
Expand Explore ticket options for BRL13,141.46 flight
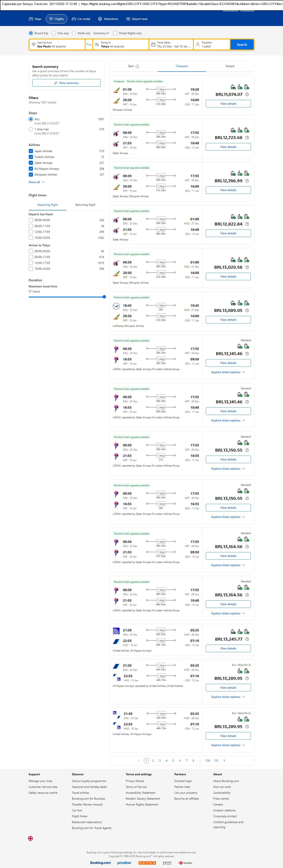click(228, 372)
